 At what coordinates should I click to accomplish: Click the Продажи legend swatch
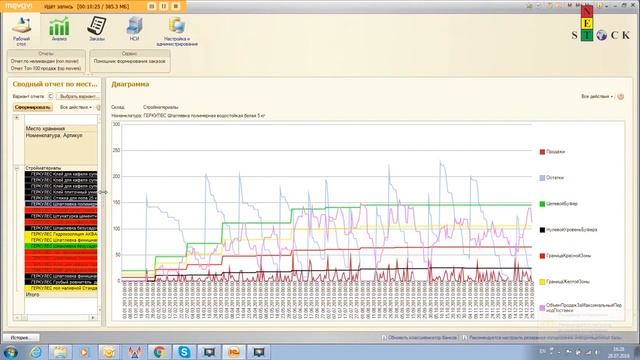(x=542, y=152)
